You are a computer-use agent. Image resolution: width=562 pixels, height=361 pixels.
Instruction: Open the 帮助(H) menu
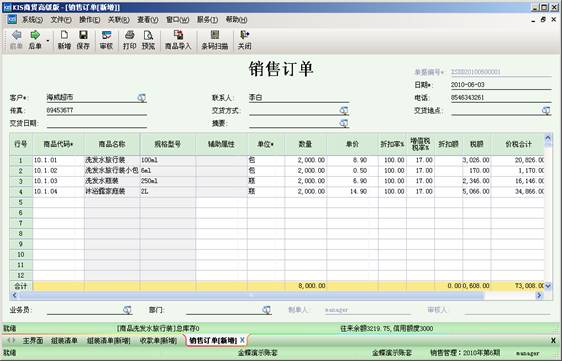pyautogui.click(x=236, y=20)
